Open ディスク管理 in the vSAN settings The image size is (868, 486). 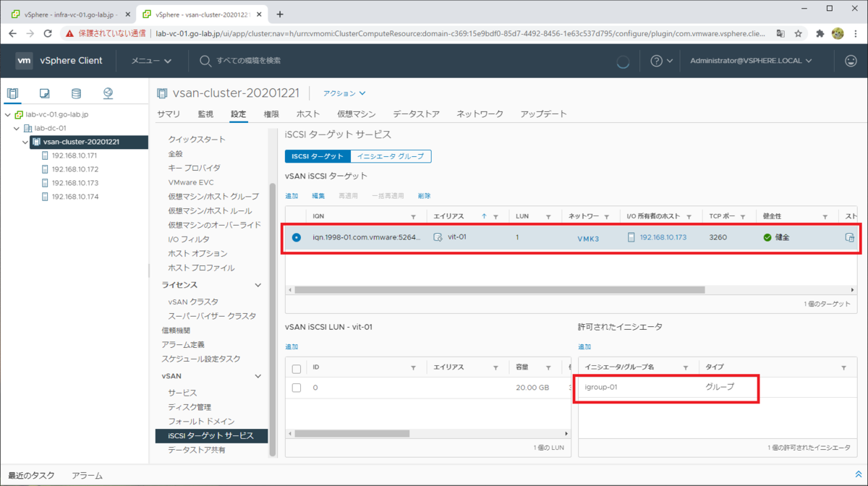pyautogui.click(x=190, y=407)
